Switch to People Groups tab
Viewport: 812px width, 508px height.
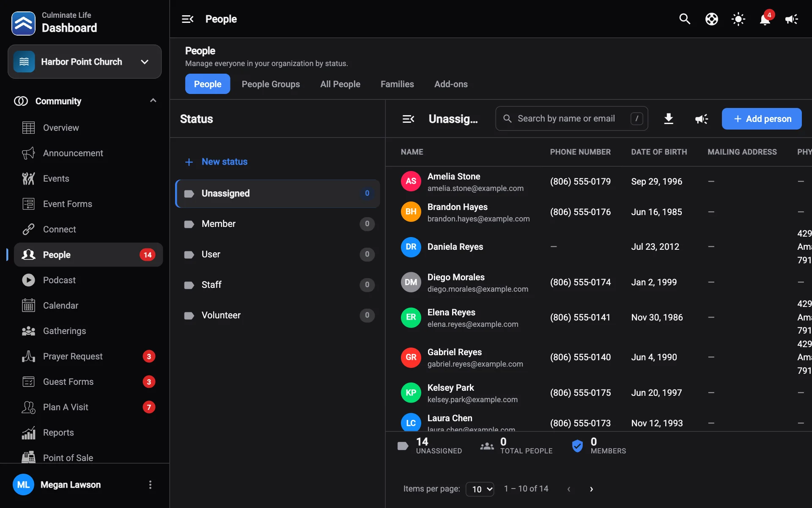click(x=271, y=84)
